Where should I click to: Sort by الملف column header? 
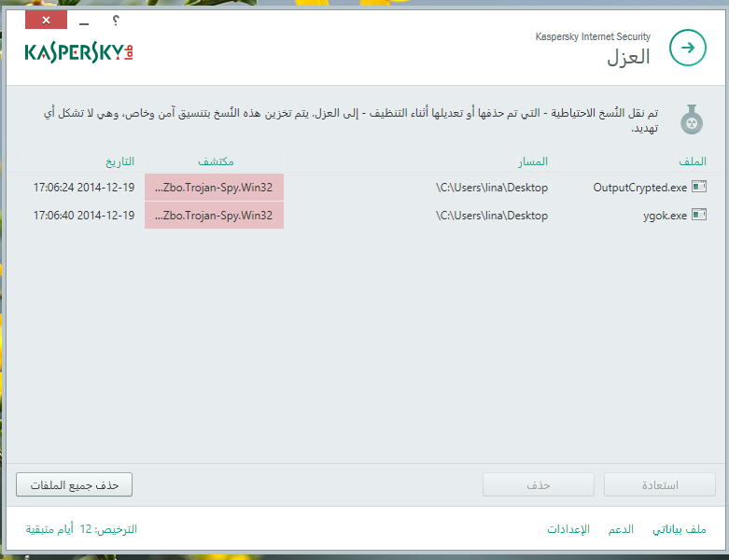[x=693, y=161]
